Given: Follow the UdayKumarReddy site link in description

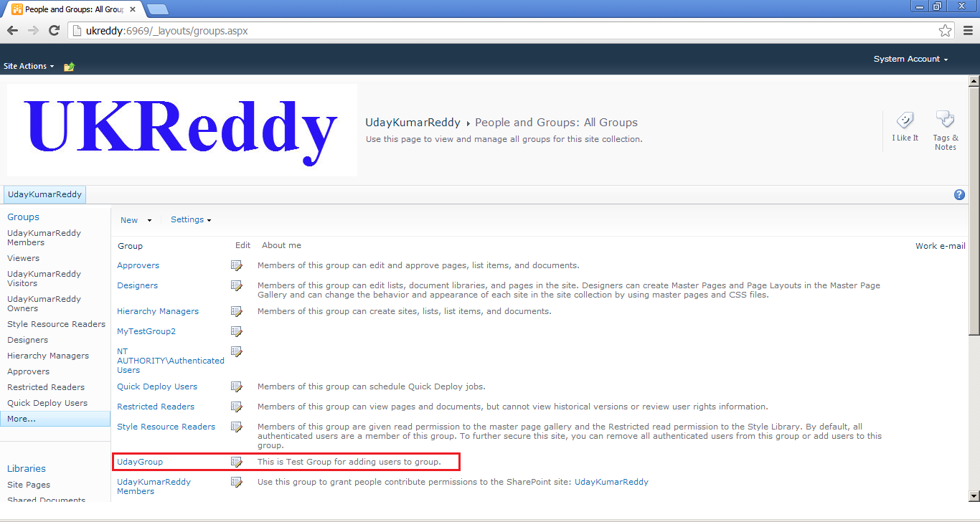Looking at the screenshot, I should [611, 482].
